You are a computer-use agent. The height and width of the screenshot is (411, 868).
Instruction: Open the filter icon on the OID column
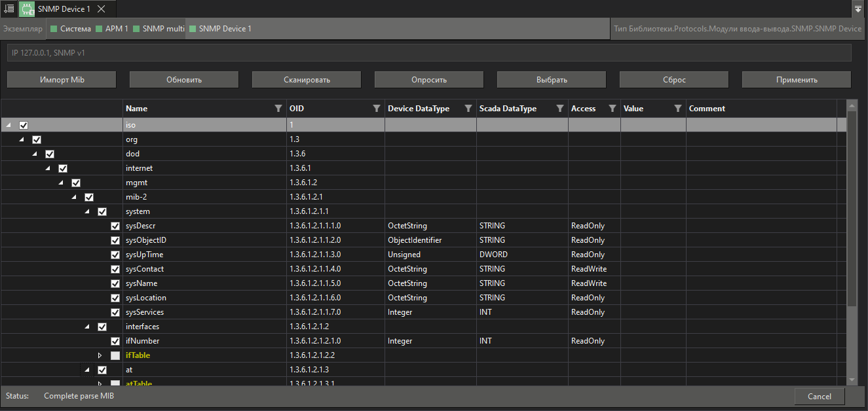click(376, 109)
